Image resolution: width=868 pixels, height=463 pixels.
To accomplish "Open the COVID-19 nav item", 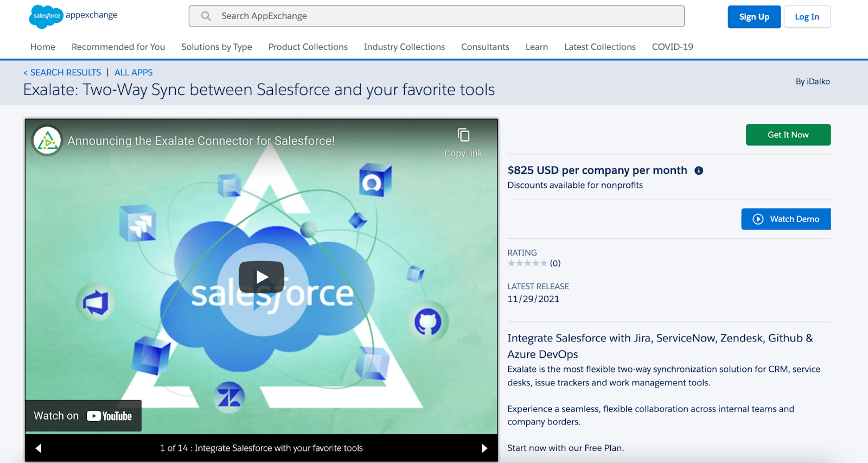I will [x=673, y=47].
